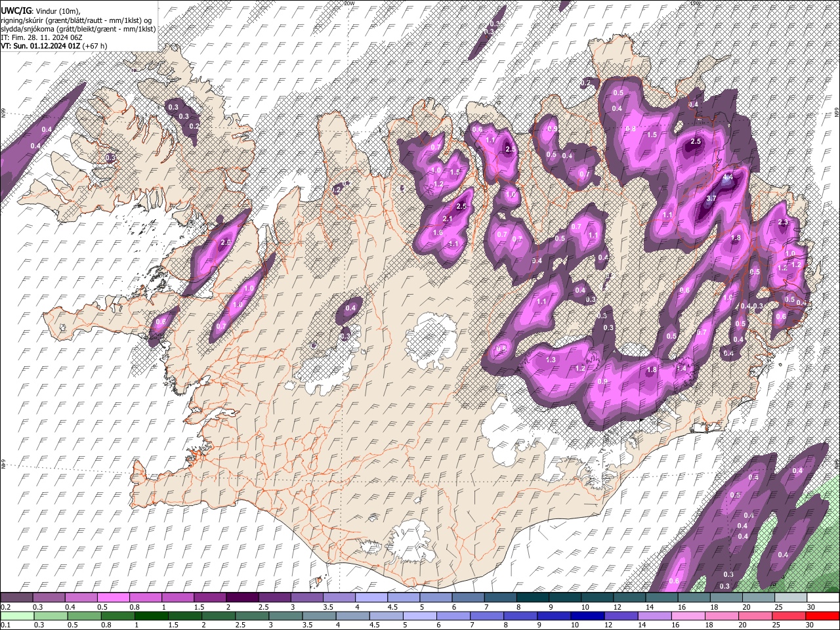
Task: Click the '1.3' precipitation value on the map
Action: [551, 360]
